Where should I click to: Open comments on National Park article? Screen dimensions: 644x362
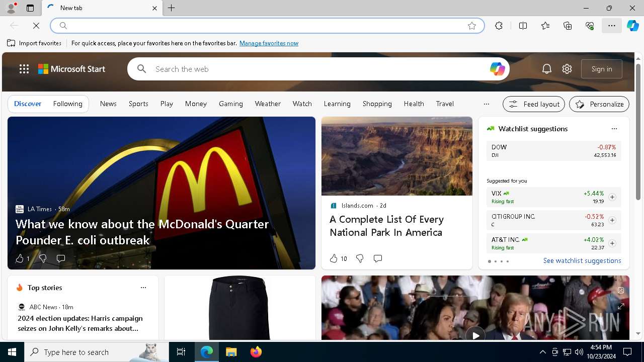tap(378, 258)
